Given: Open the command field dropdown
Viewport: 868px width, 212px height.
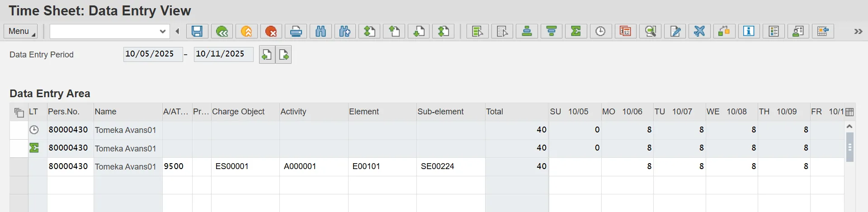Looking at the screenshot, I should coord(163,31).
